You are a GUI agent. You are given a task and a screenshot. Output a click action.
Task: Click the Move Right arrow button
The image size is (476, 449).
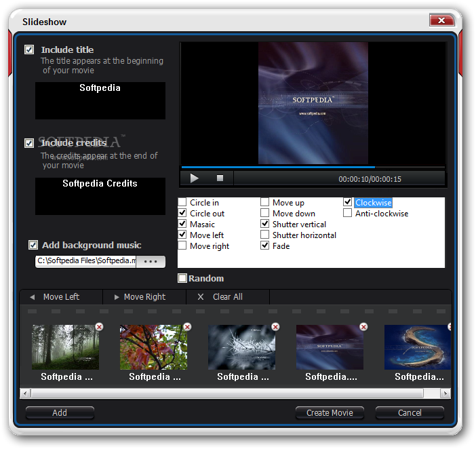[x=144, y=297]
